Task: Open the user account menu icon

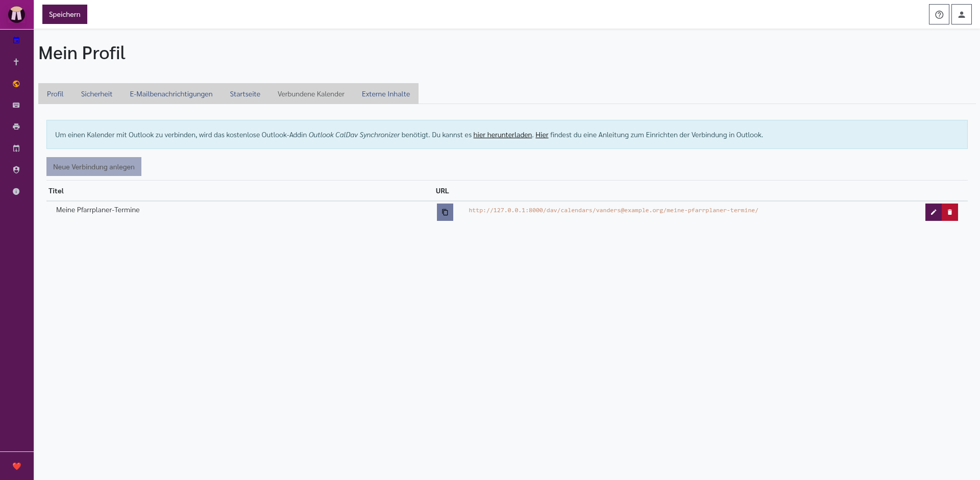Action: [961, 14]
